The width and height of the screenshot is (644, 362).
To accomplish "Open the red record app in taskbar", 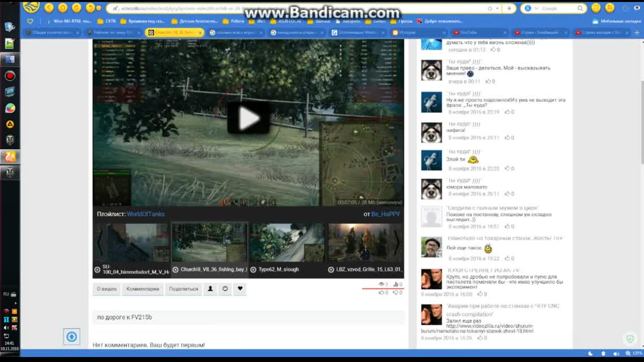I will pyautogui.click(x=10, y=76).
